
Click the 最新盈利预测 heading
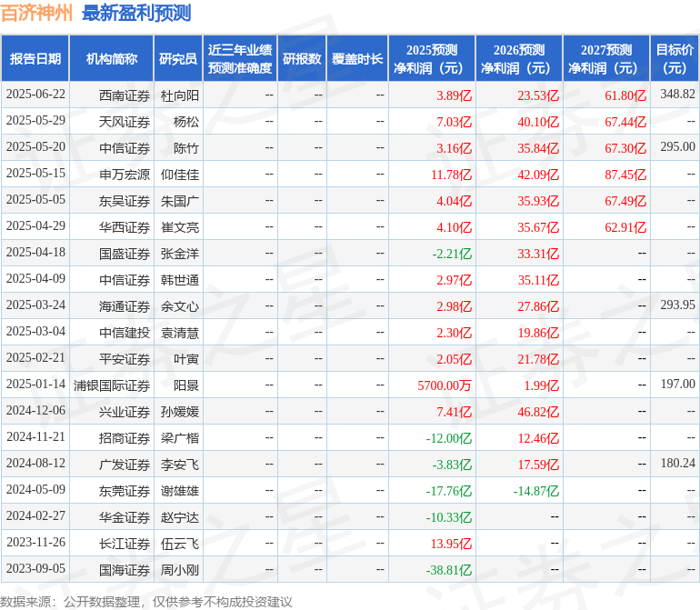click(136, 13)
